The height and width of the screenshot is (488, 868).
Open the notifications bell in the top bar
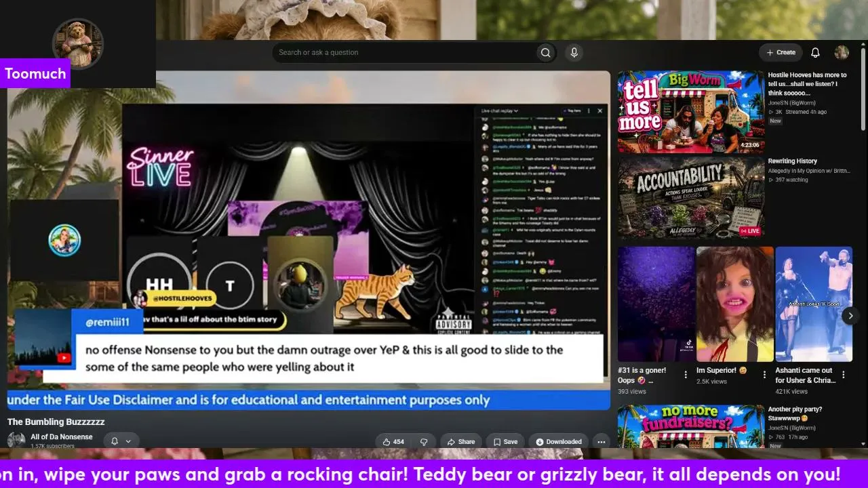tap(816, 53)
